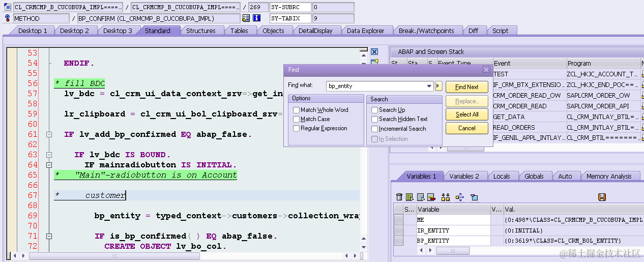Check Search Hidden Text option

(x=375, y=119)
